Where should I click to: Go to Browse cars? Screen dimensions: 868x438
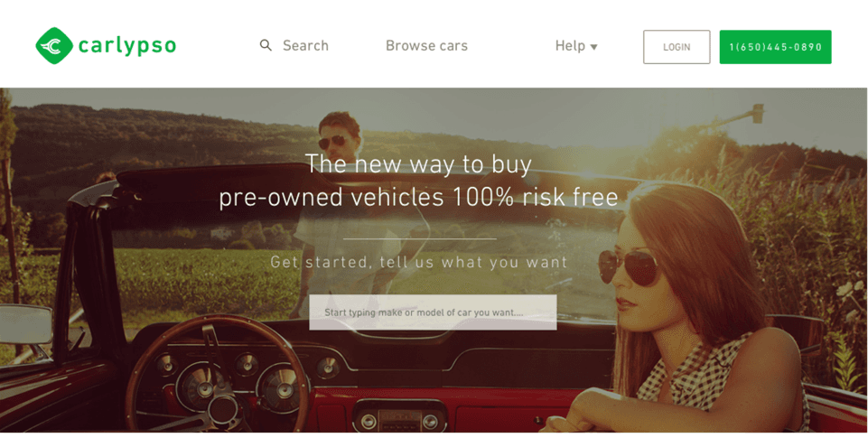[x=427, y=45]
